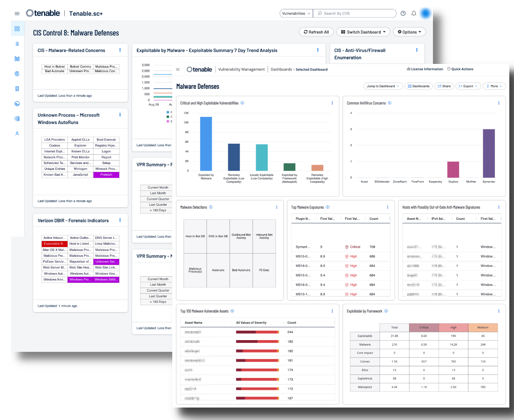
Task: Click info icon next to Exploitable by Framework
Action: [x=386, y=311]
